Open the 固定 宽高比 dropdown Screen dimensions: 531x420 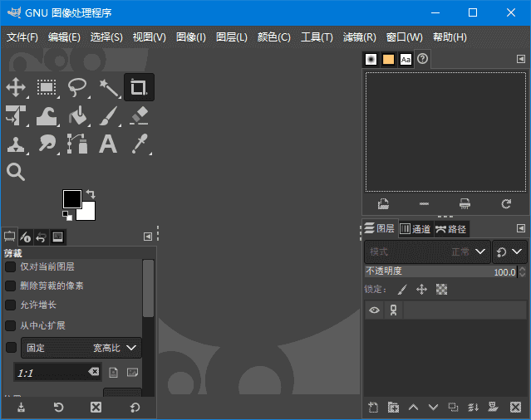click(x=81, y=348)
